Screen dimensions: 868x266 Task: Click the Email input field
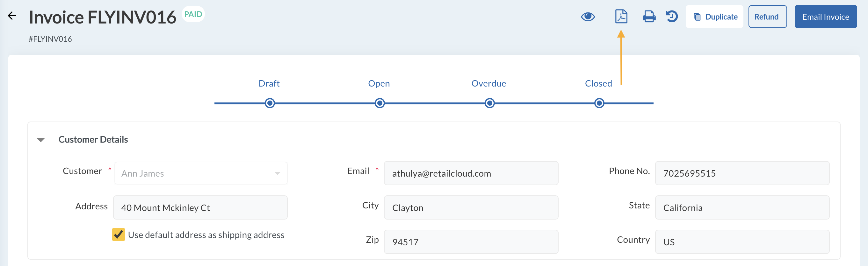(x=471, y=173)
